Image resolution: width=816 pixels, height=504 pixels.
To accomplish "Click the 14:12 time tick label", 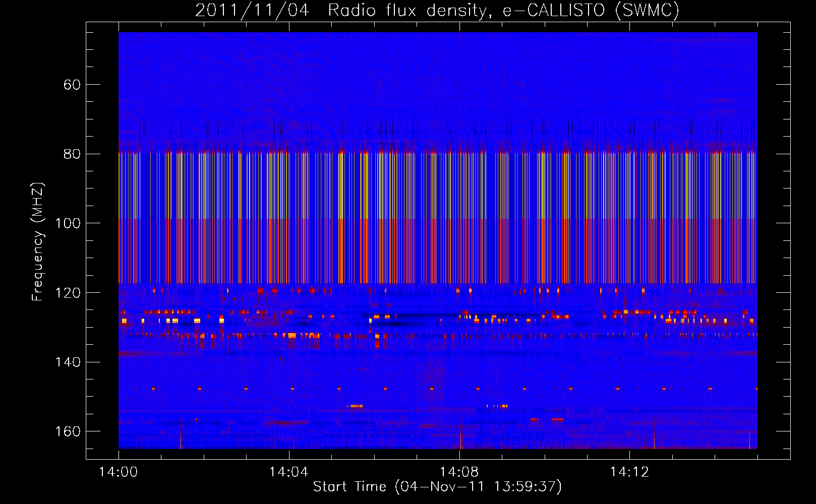I will point(629,472).
